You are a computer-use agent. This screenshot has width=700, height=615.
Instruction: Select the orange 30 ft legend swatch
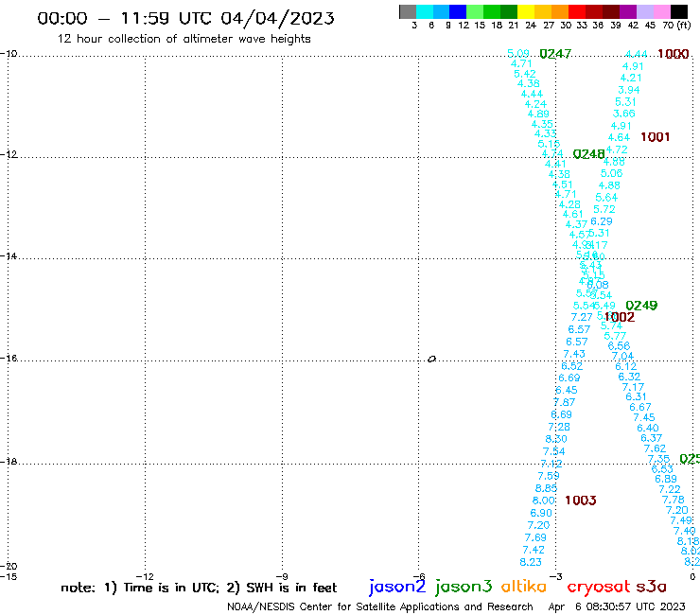[560, 11]
